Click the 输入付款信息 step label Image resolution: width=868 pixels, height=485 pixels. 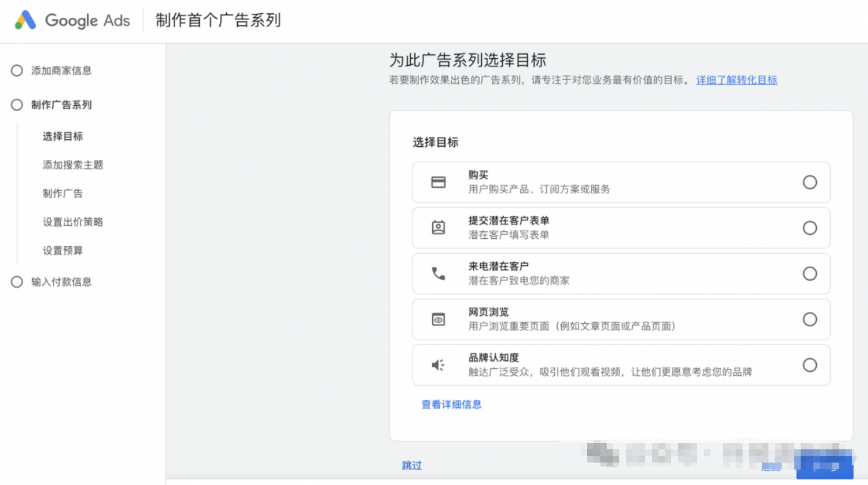point(62,282)
